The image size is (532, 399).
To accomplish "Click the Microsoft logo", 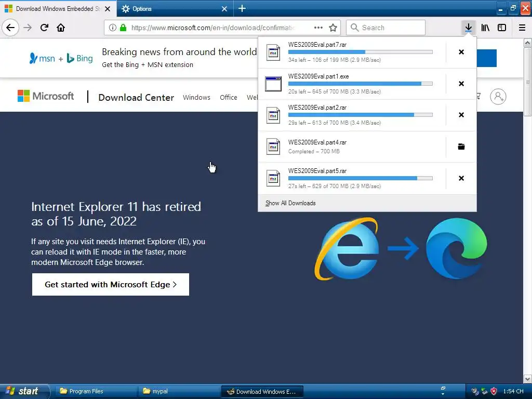I will coord(46,96).
